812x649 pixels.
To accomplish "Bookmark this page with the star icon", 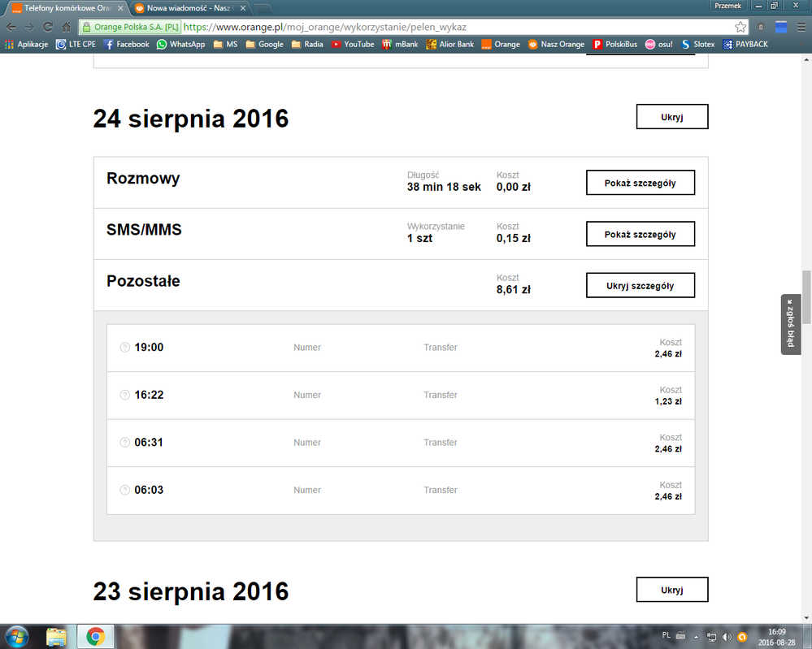I will pos(740,27).
